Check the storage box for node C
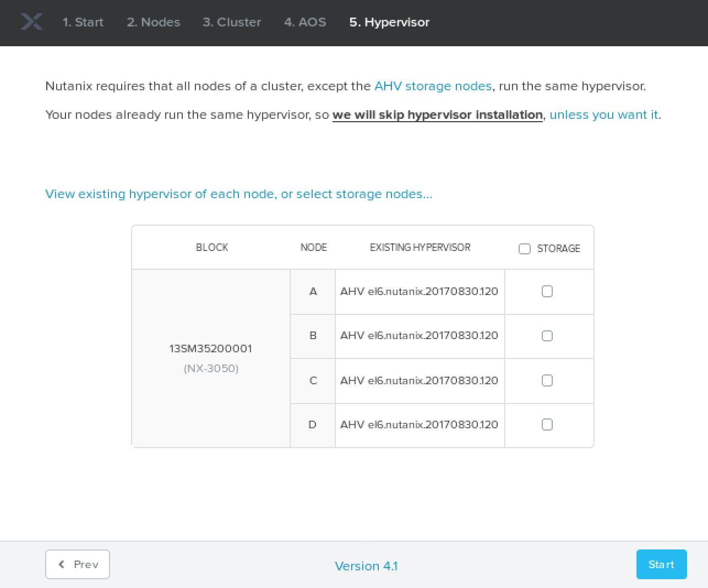708x588 pixels. [x=547, y=380]
